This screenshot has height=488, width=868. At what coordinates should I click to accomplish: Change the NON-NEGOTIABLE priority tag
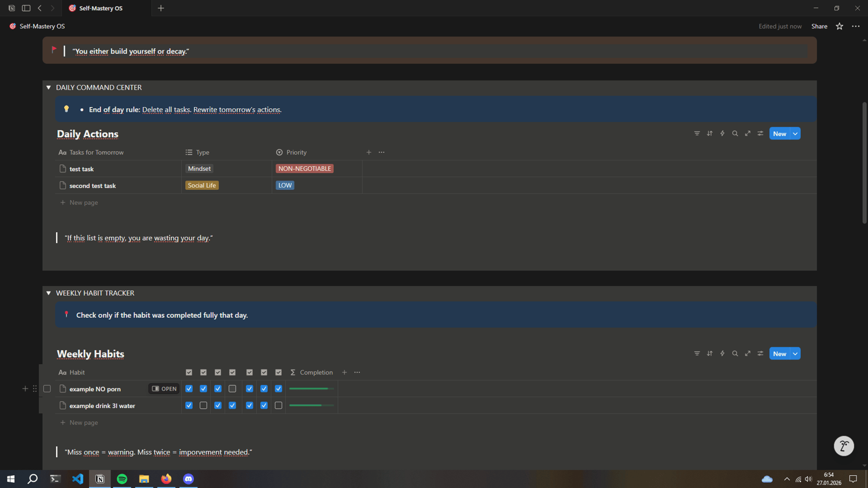[304, 168]
